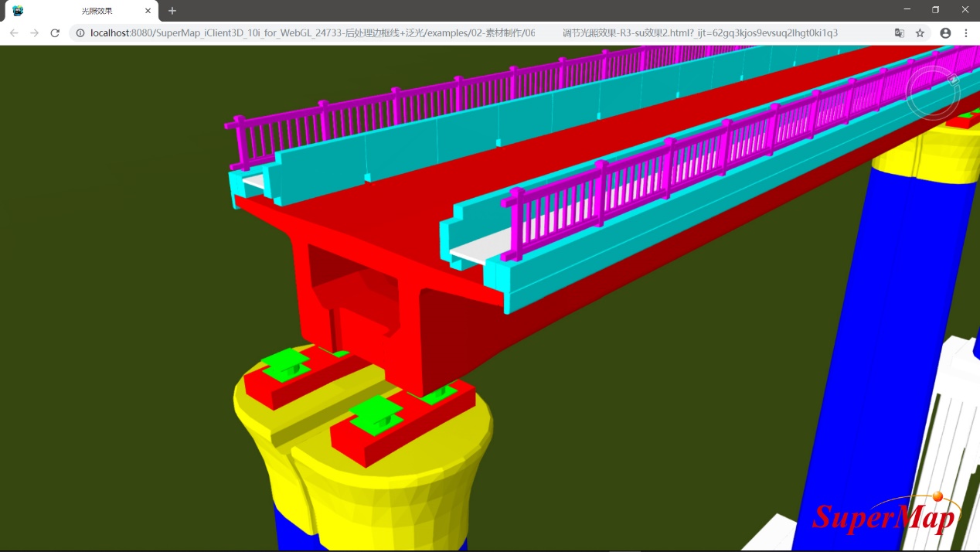The height and width of the screenshot is (552, 980).
Task: Open a new browser tab
Action: [172, 11]
